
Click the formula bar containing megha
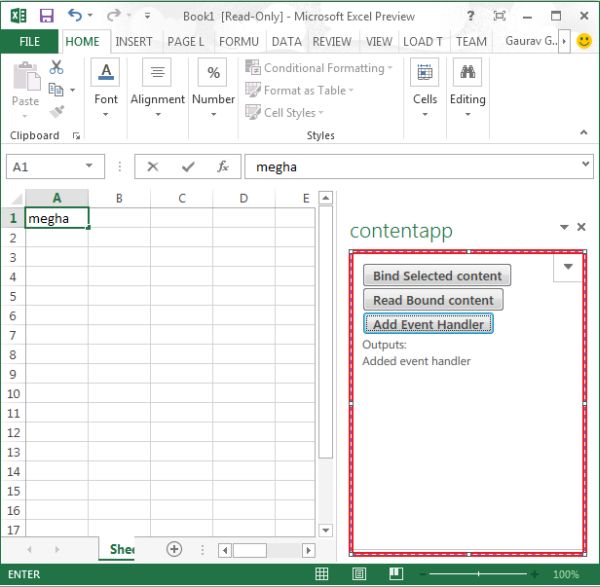pyautogui.click(x=411, y=166)
